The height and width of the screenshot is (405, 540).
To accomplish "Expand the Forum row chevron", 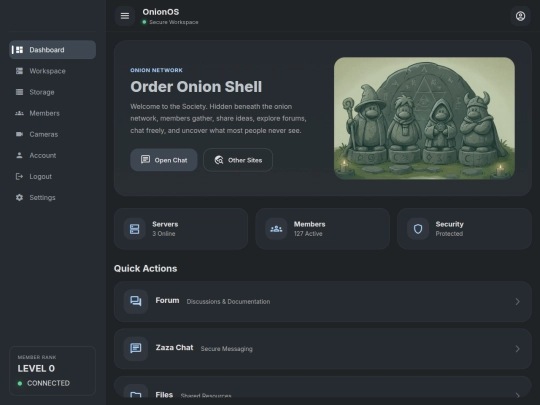I will (517, 302).
